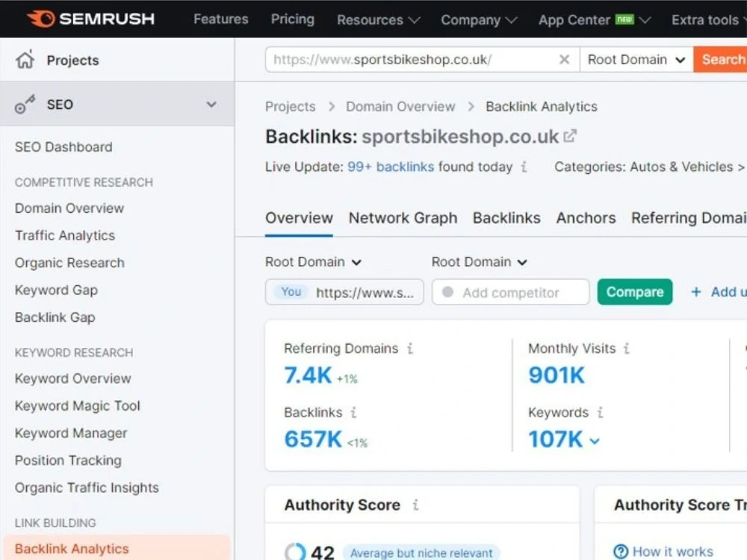747x560 pixels.
Task: Click the How it works question icon
Action: click(x=621, y=552)
